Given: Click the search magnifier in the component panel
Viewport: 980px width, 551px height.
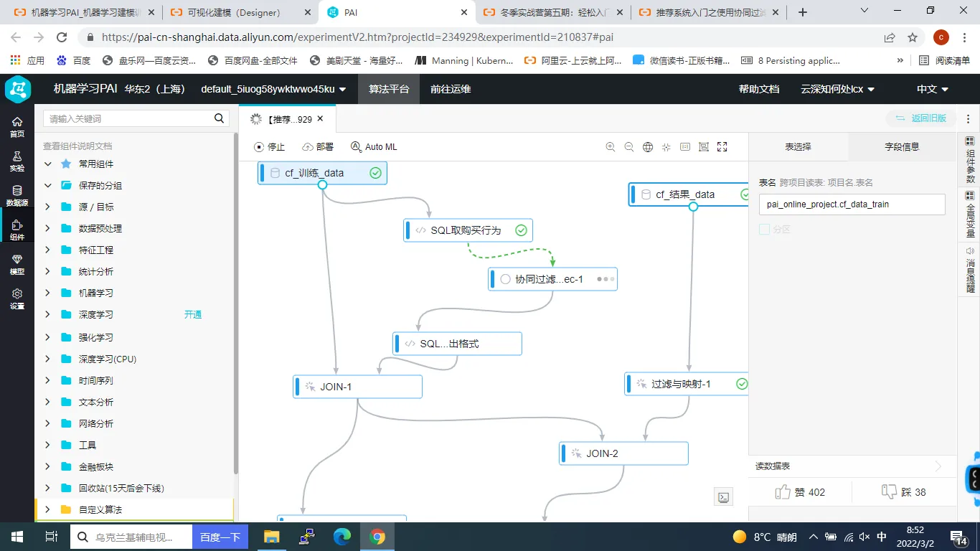Looking at the screenshot, I should 220,118.
